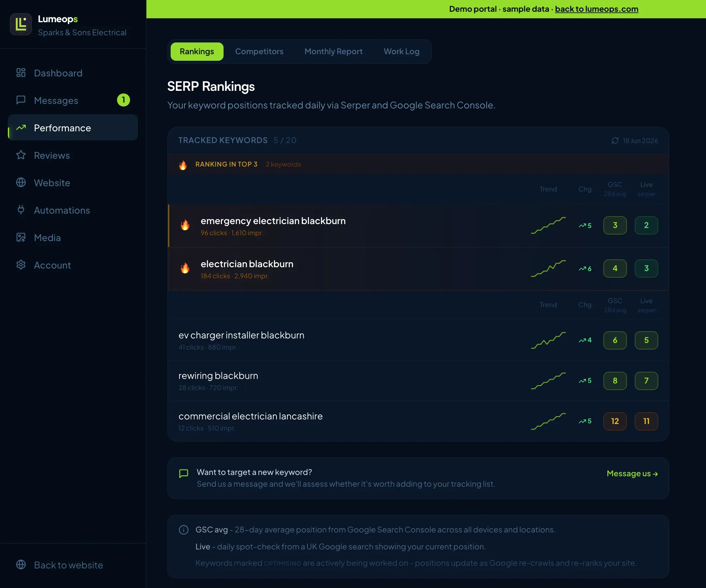Open the Monthly Report tab
This screenshot has height=588, width=706.
click(x=333, y=51)
